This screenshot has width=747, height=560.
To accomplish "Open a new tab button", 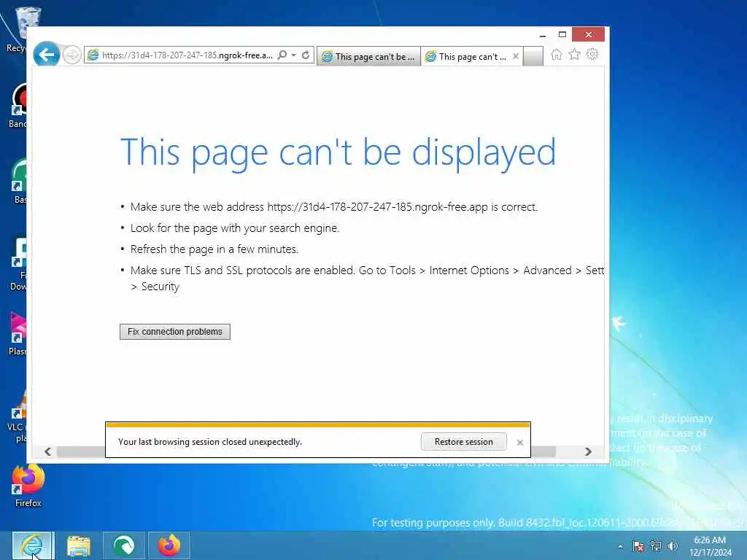I will click(533, 56).
